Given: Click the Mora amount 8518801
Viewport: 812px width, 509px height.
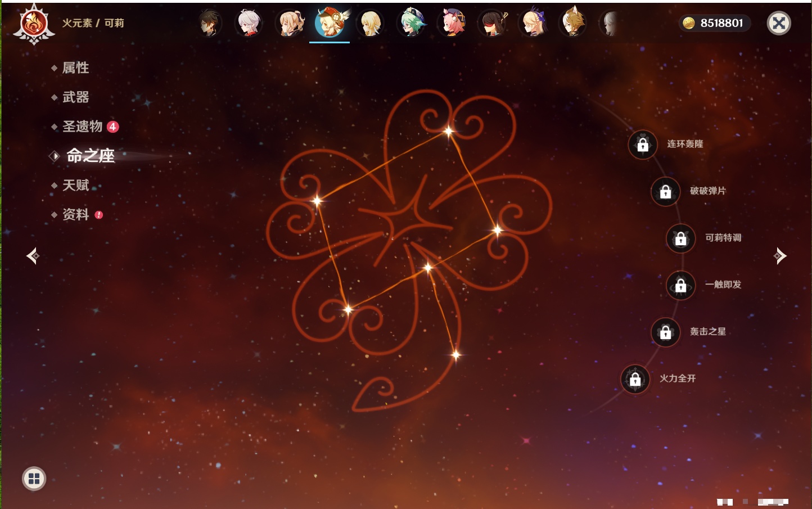Looking at the screenshot, I should pos(721,23).
